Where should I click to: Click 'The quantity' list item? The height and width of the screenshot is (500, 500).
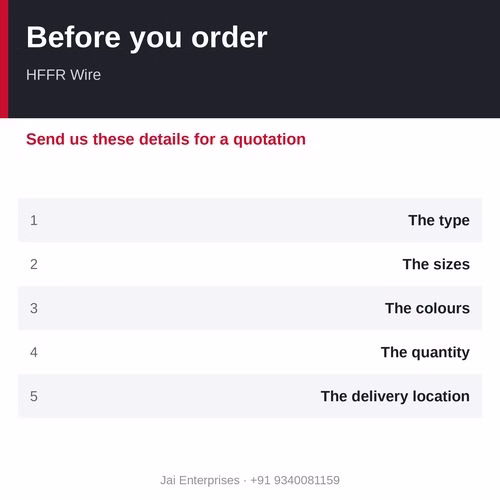425,353
